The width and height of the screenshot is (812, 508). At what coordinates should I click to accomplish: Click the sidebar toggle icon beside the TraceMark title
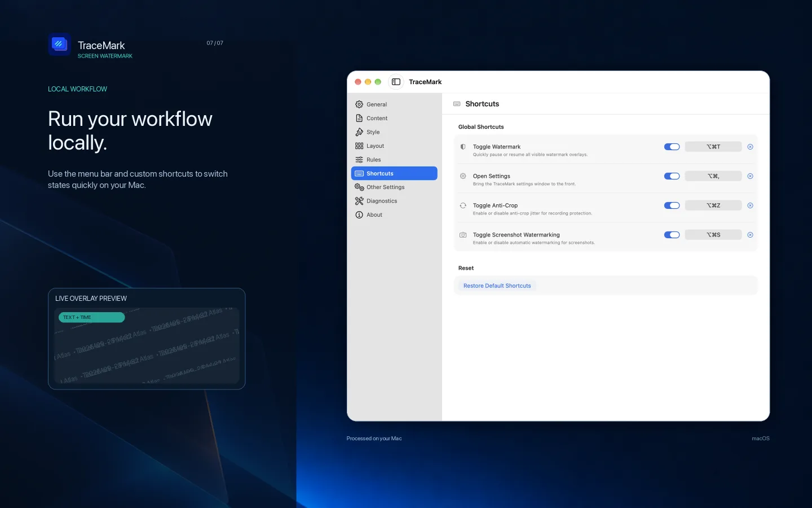coord(396,82)
